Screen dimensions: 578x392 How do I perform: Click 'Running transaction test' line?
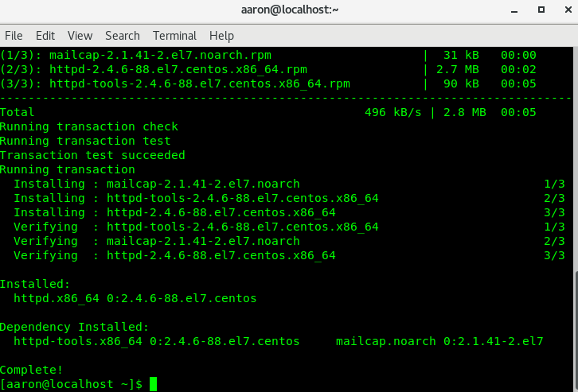tap(85, 141)
